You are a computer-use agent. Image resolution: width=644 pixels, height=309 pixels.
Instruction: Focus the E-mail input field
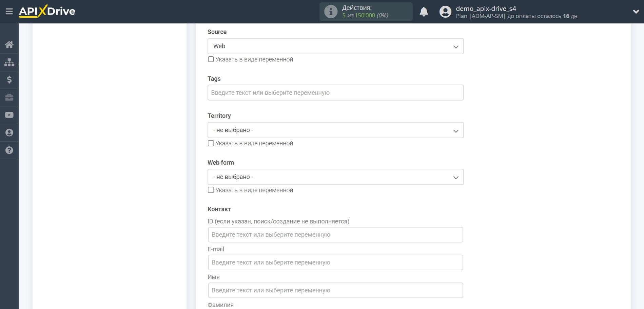pyautogui.click(x=335, y=262)
